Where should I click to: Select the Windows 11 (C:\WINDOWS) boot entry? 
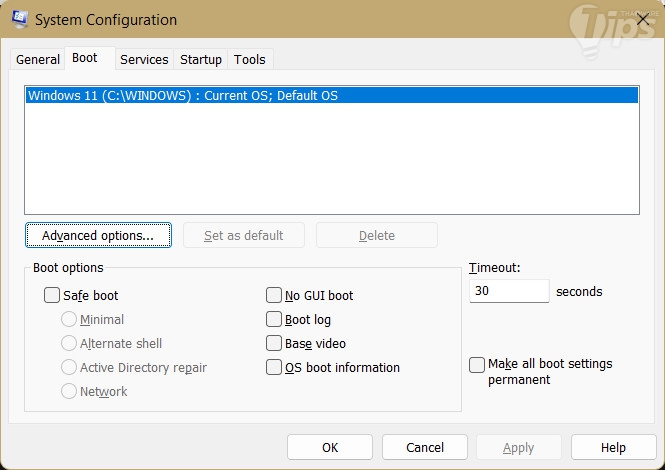click(x=332, y=95)
